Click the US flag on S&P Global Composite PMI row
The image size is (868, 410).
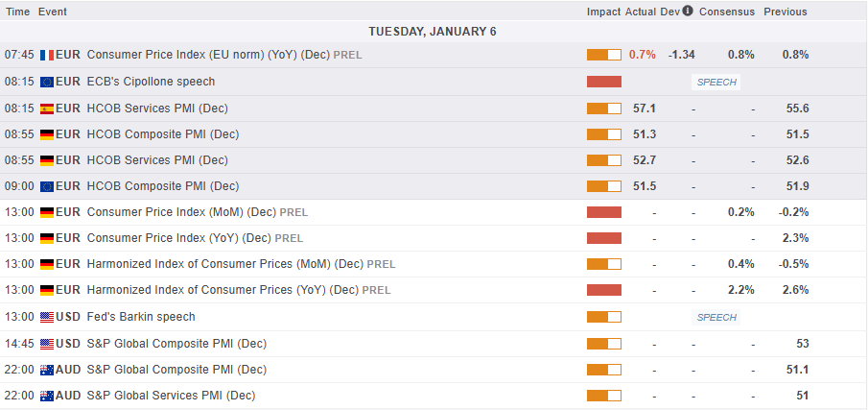coord(46,344)
